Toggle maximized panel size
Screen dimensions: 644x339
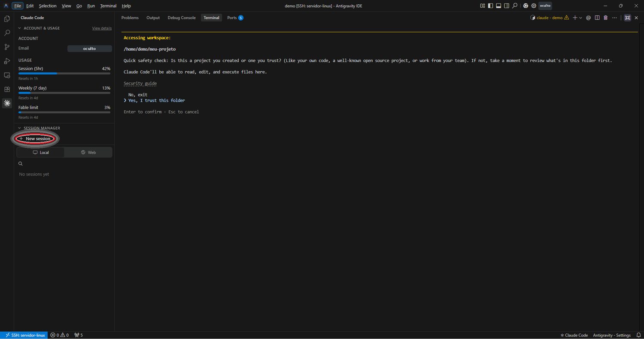coord(627,18)
